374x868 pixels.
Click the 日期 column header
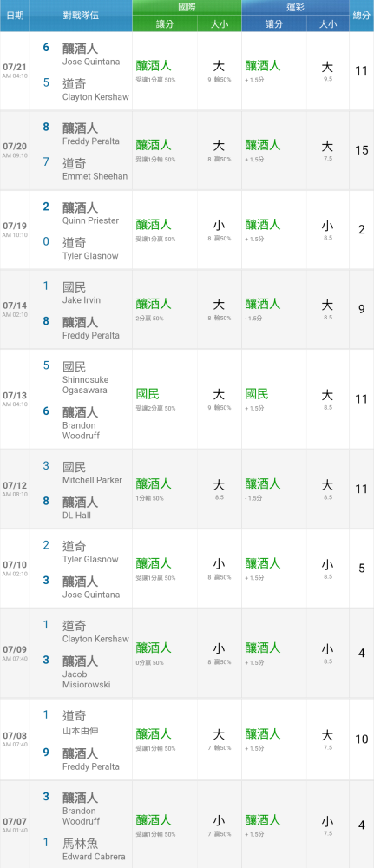tap(15, 16)
